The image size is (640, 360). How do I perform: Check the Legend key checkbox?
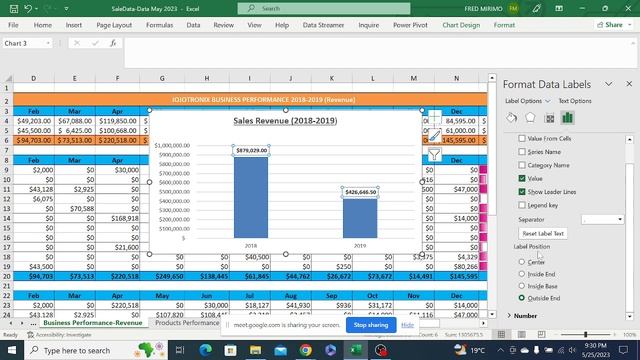[522, 205]
